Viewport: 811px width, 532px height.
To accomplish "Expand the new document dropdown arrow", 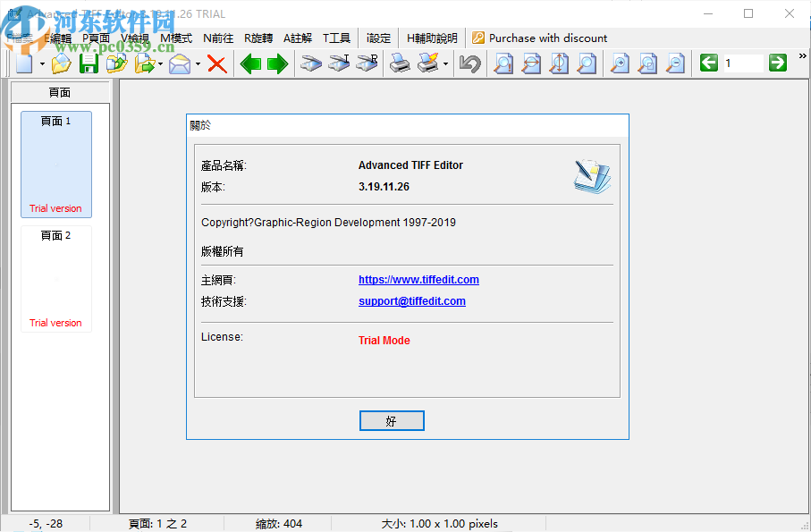I will 40,63.
